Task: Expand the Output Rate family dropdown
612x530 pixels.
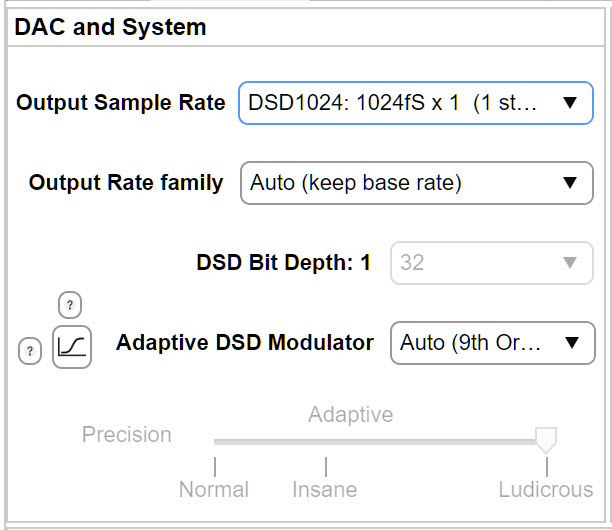Action: [415, 183]
